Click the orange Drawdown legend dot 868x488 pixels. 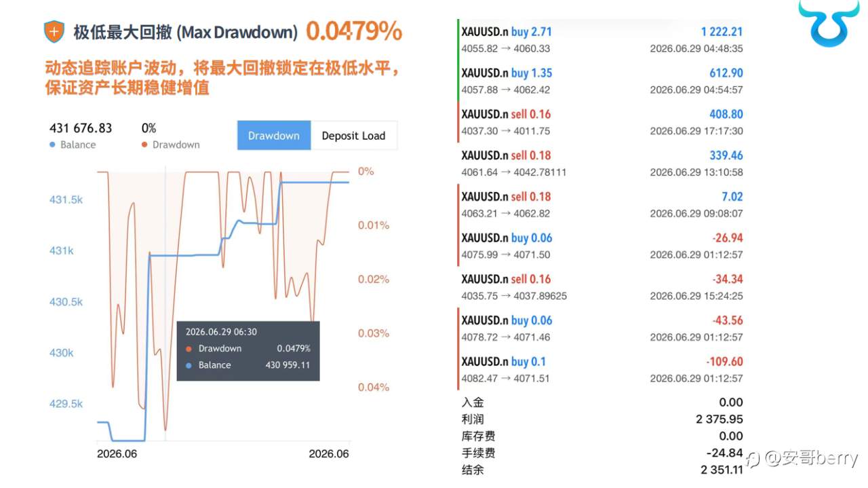tap(144, 145)
